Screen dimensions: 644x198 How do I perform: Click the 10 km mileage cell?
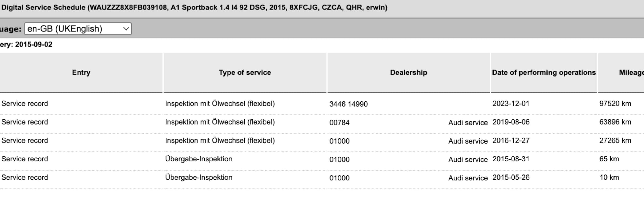click(x=609, y=178)
